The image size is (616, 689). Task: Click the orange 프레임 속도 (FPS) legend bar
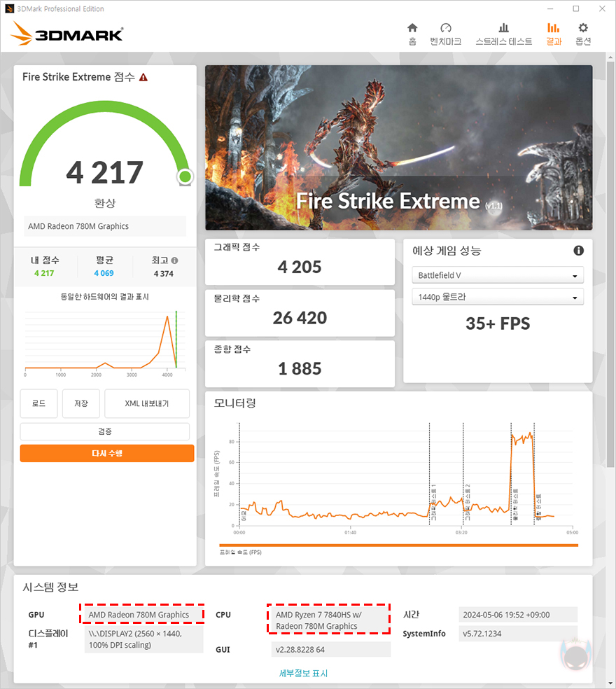(398, 545)
